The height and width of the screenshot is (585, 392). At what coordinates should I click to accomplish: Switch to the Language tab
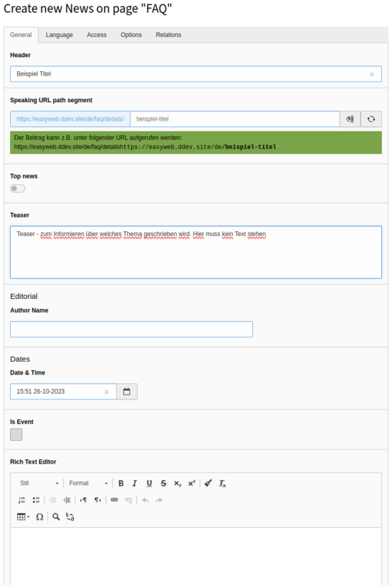(x=59, y=35)
